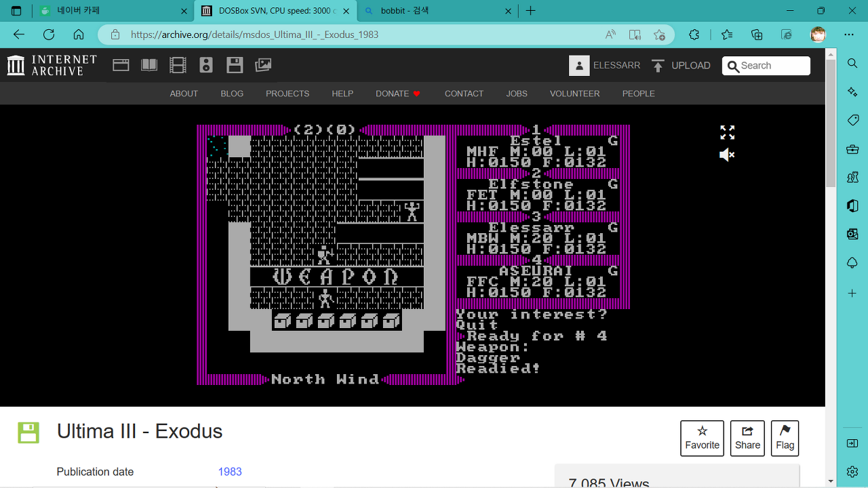
Task: Go to the browser home page icon
Action: tap(79, 35)
